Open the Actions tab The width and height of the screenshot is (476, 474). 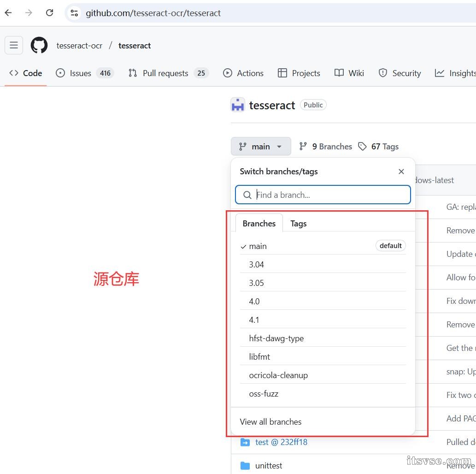coord(243,73)
